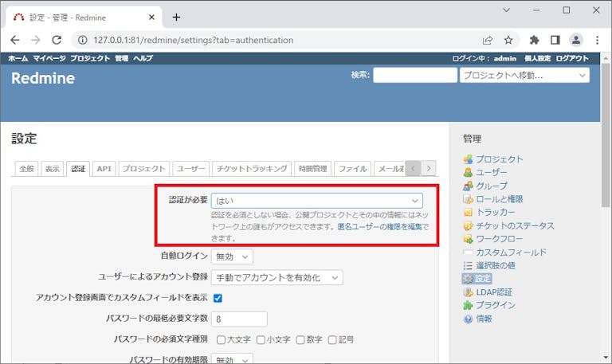Toggle custom fields on registration checkbox
The width and height of the screenshot is (612, 364).
pyautogui.click(x=218, y=298)
